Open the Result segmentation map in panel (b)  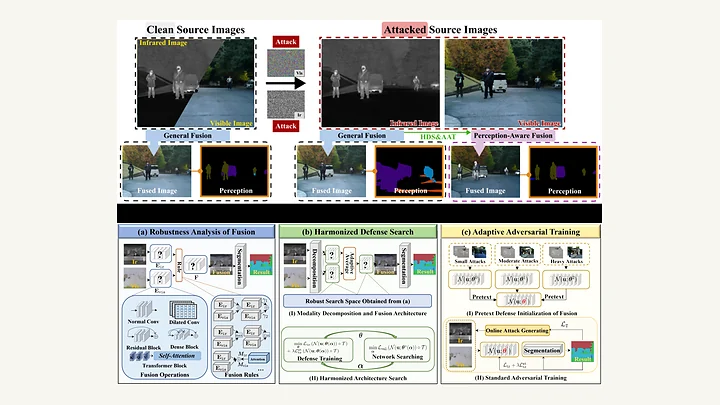coord(424,264)
